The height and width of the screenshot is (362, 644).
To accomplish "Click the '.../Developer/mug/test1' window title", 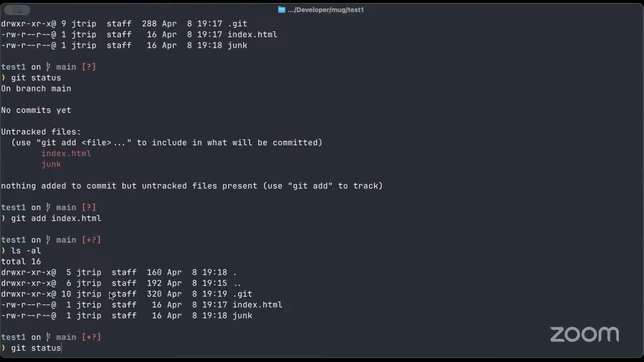I will [x=326, y=10].
